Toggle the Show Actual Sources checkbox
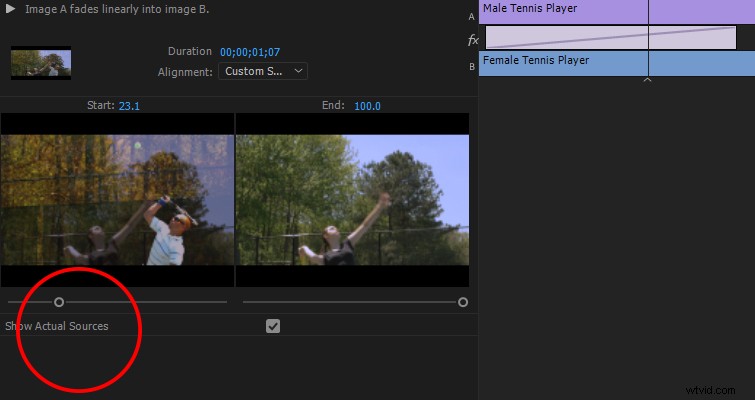The height and width of the screenshot is (400, 755). click(x=273, y=326)
